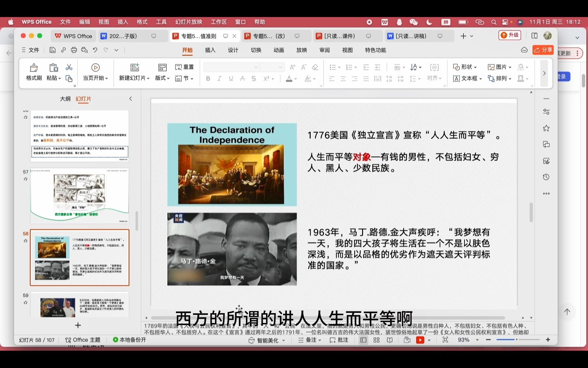Click the Cut scissors icon
Image resolution: width=588 pixels, height=368 pixels.
tap(69, 67)
